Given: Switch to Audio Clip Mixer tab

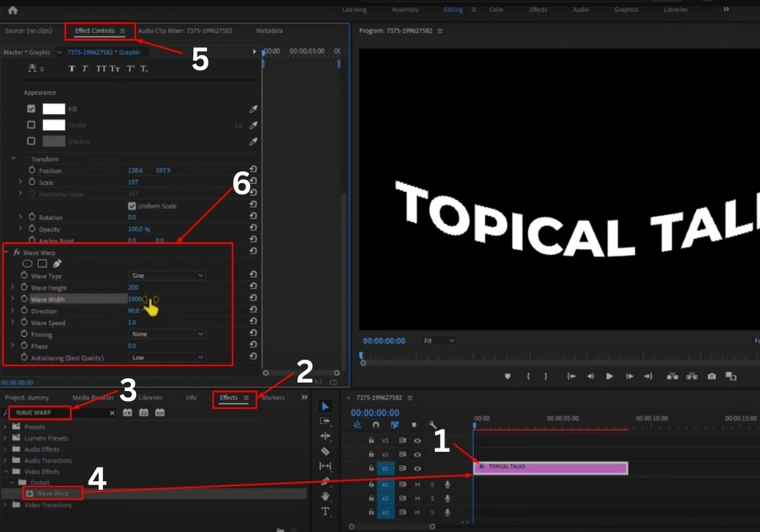Looking at the screenshot, I should click(x=185, y=30).
